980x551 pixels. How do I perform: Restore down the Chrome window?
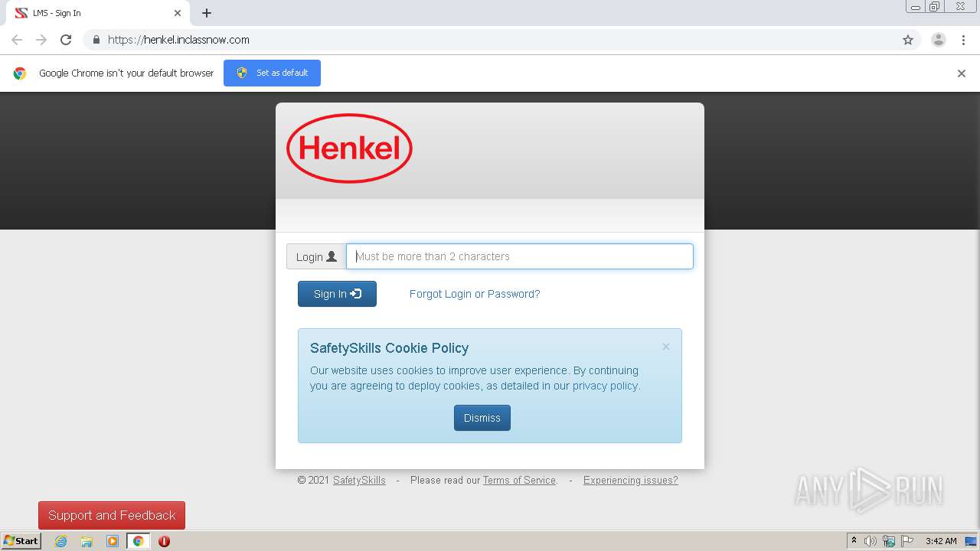pos(935,6)
